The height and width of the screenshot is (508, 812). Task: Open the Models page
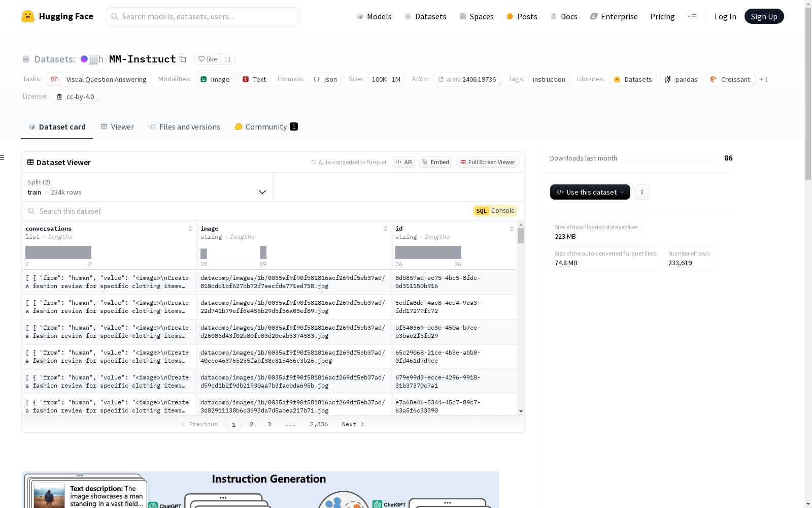[x=374, y=16]
